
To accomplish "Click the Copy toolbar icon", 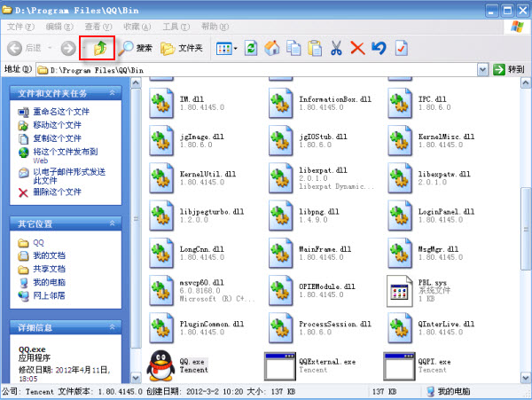I will click(x=293, y=48).
